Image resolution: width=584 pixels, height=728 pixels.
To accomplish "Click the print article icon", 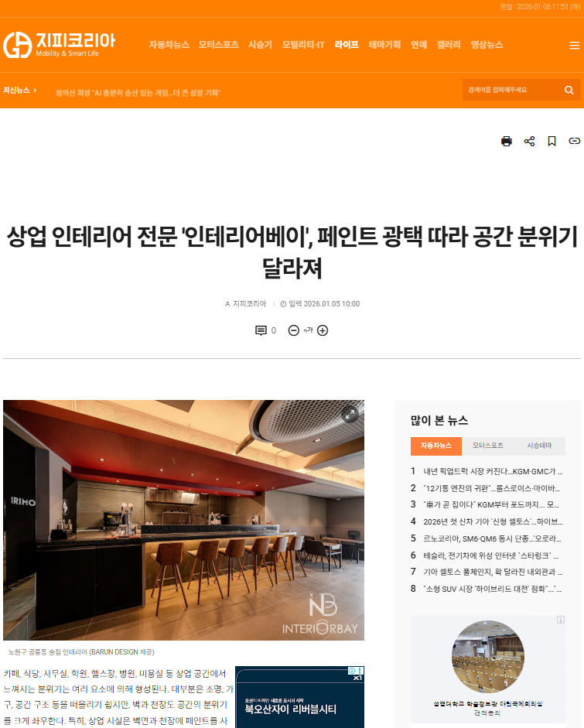I will click(507, 141).
